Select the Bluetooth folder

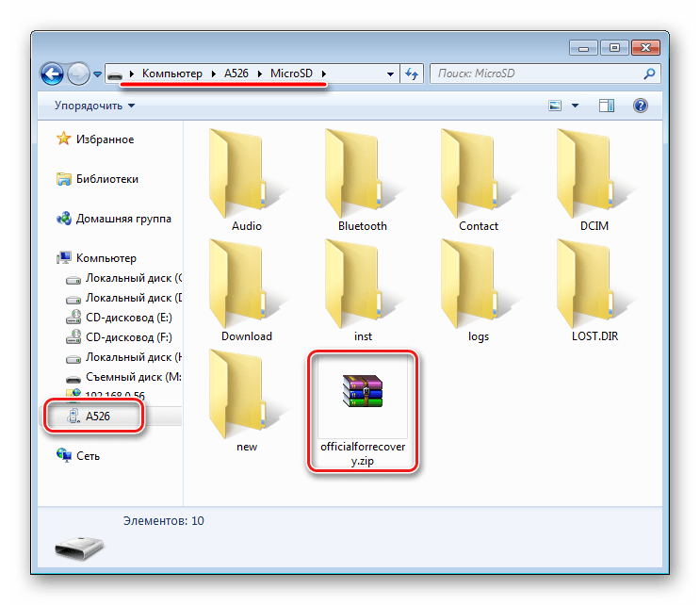tap(363, 180)
